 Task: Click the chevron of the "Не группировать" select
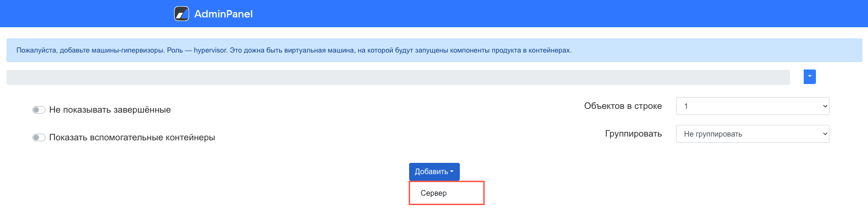825,134
